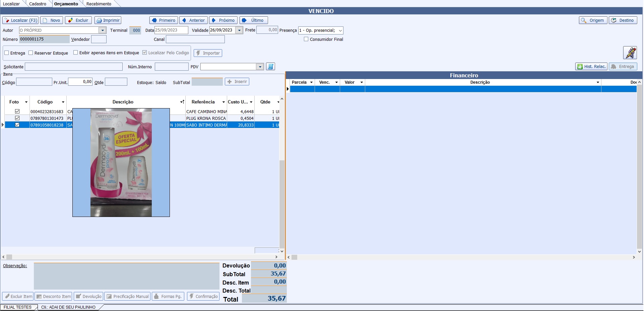644x311 pixels.
Task: Go to the Próximo record
Action: click(223, 20)
